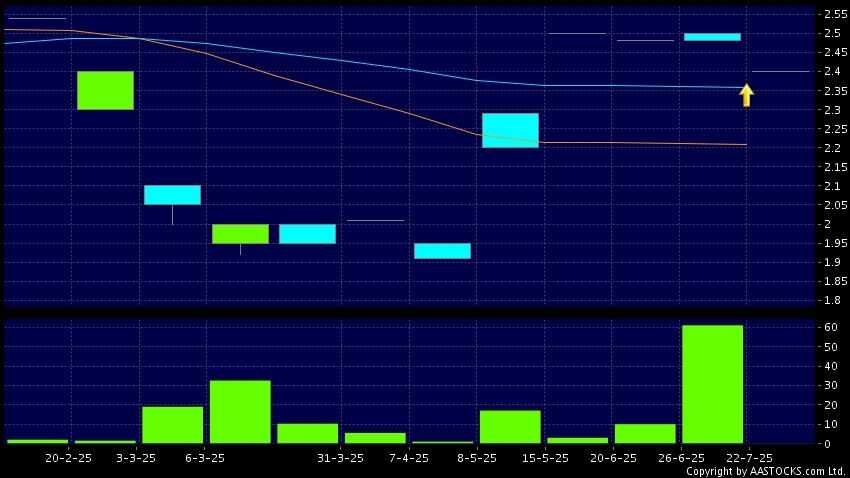850x478 pixels.
Task: Click price axis label 2.5
Action: click(x=832, y=33)
